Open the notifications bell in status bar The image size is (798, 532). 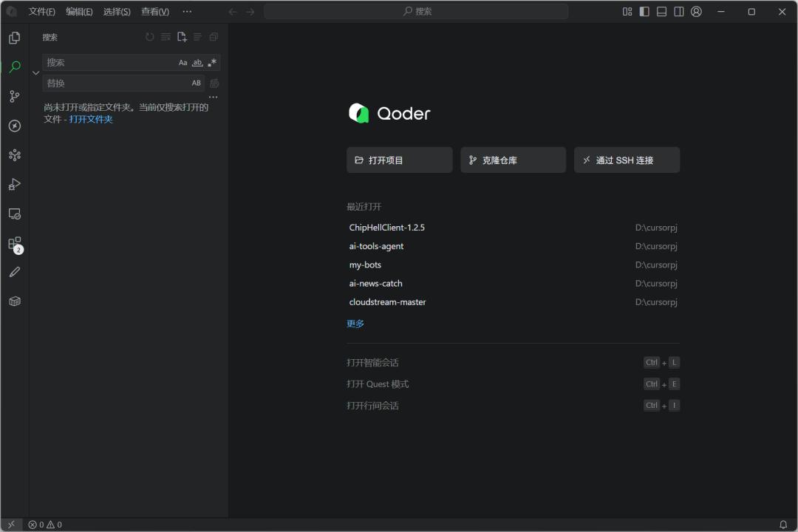(x=783, y=525)
